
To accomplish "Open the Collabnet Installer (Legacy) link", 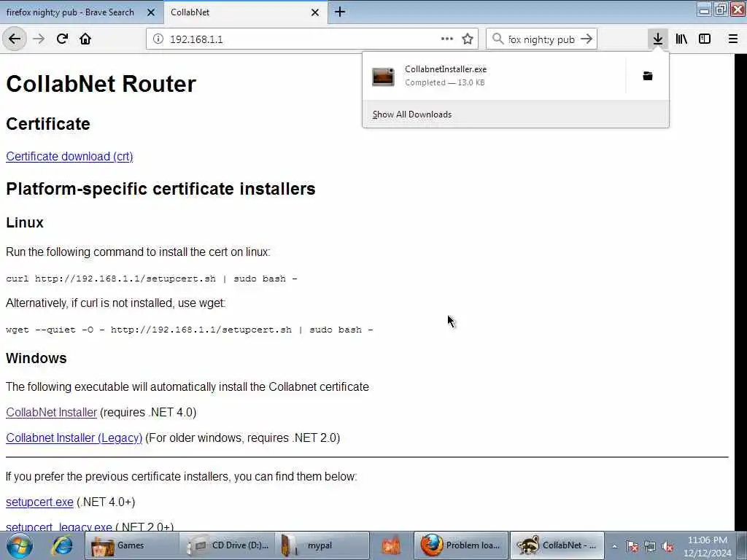I will [74, 437].
